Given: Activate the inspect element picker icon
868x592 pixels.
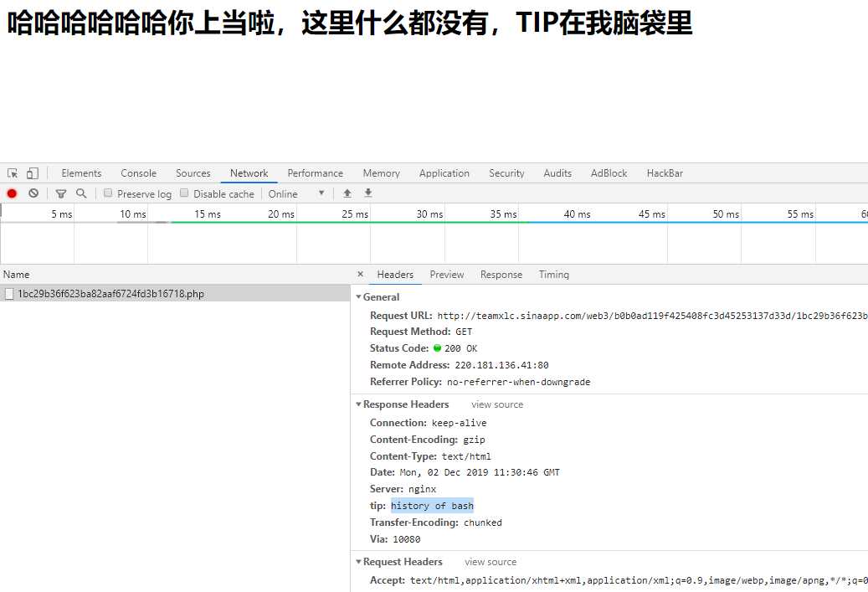Looking at the screenshot, I should click(x=13, y=173).
